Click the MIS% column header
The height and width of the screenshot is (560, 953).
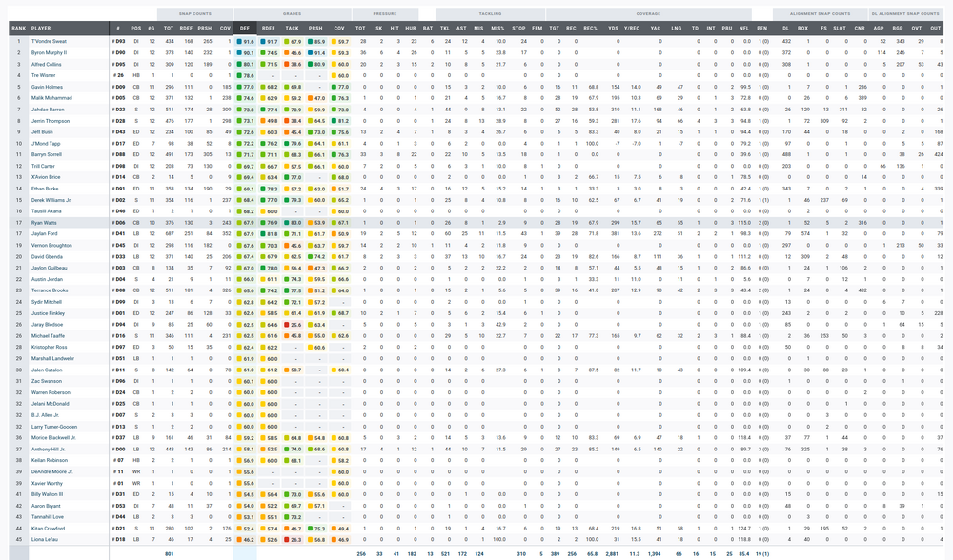pyautogui.click(x=497, y=30)
